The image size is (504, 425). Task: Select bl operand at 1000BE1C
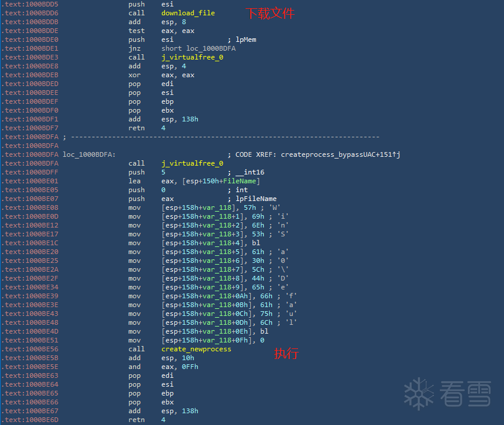click(x=256, y=243)
